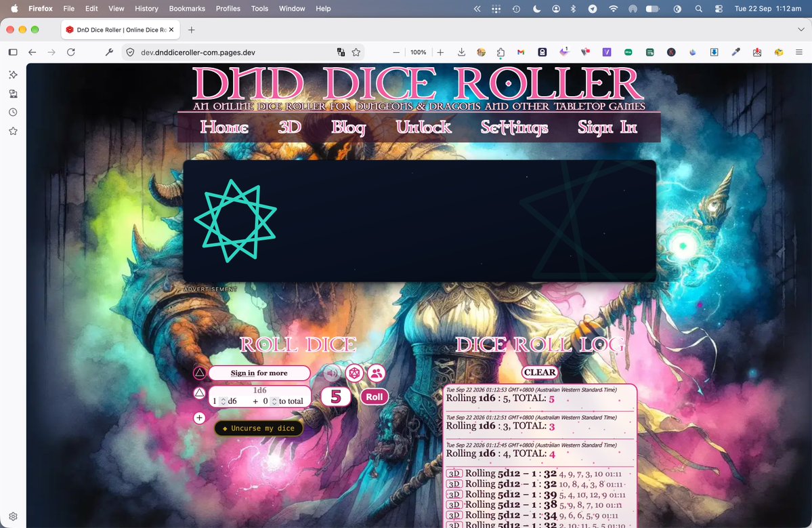Image resolution: width=812 pixels, height=528 pixels.
Task: Click the result box showing 5
Action: point(336,397)
